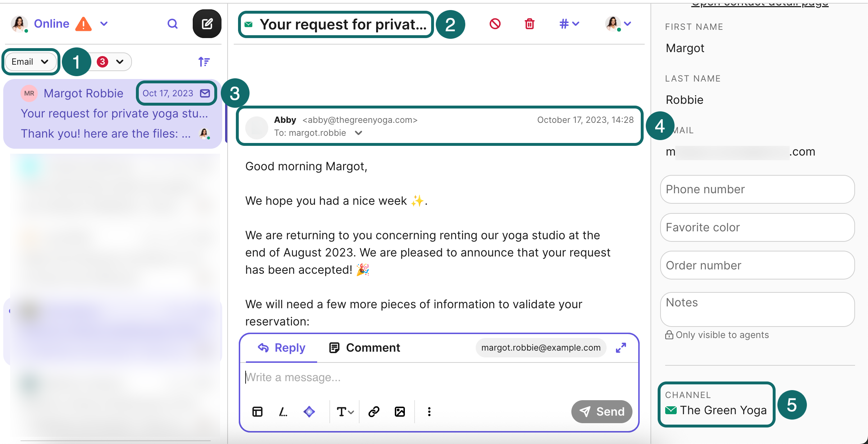Delete the conversation using the trash icon

tap(529, 24)
